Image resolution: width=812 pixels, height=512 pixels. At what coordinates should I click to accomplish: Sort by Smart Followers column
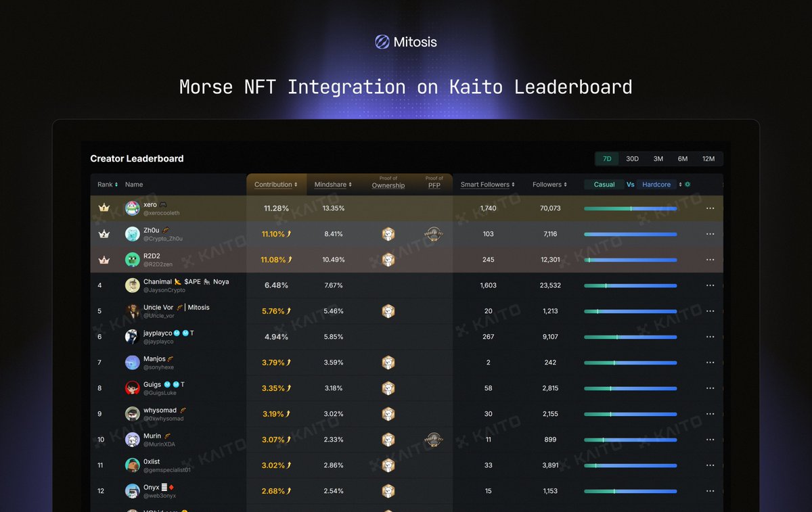[487, 185]
